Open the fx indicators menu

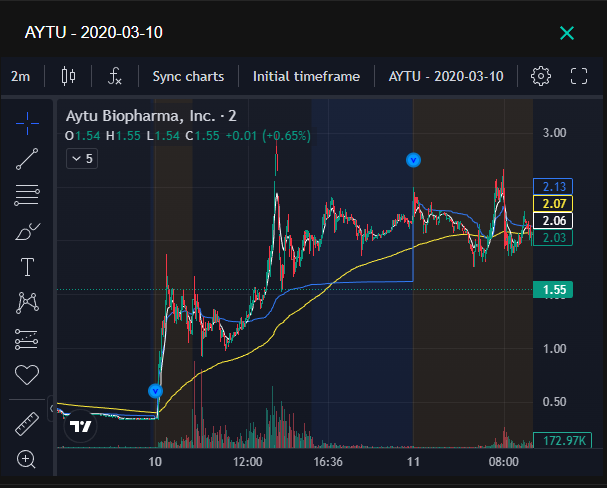(115, 76)
